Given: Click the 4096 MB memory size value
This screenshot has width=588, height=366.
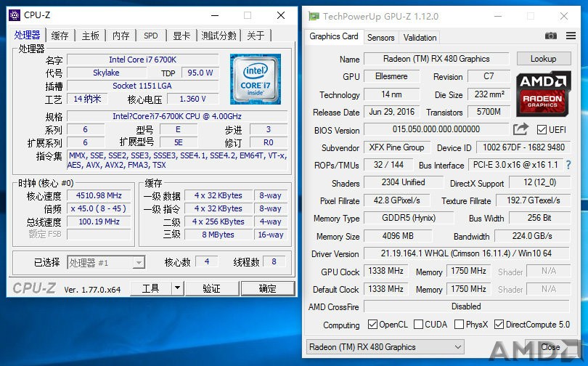Looking at the screenshot, I should pyautogui.click(x=398, y=236).
